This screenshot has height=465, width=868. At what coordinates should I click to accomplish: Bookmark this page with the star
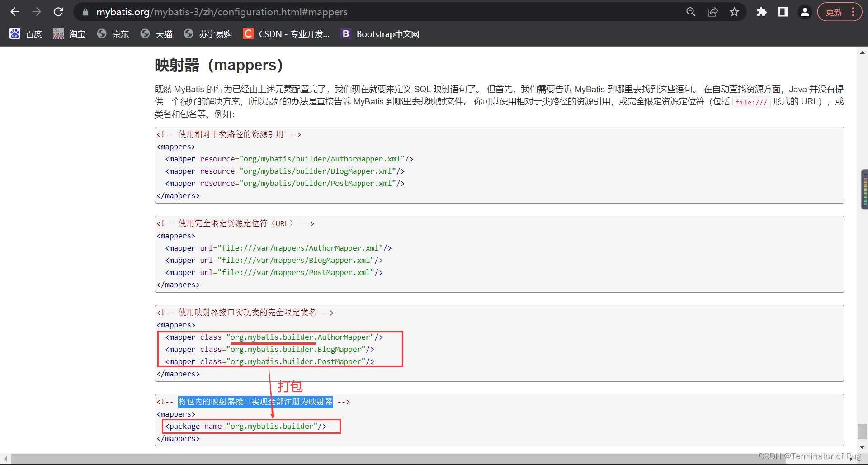click(734, 12)
